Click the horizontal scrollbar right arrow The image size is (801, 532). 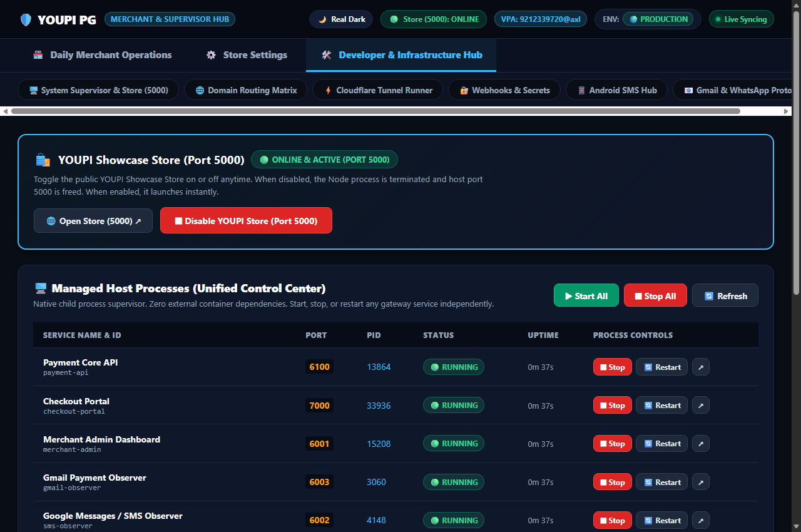[787, 111]
